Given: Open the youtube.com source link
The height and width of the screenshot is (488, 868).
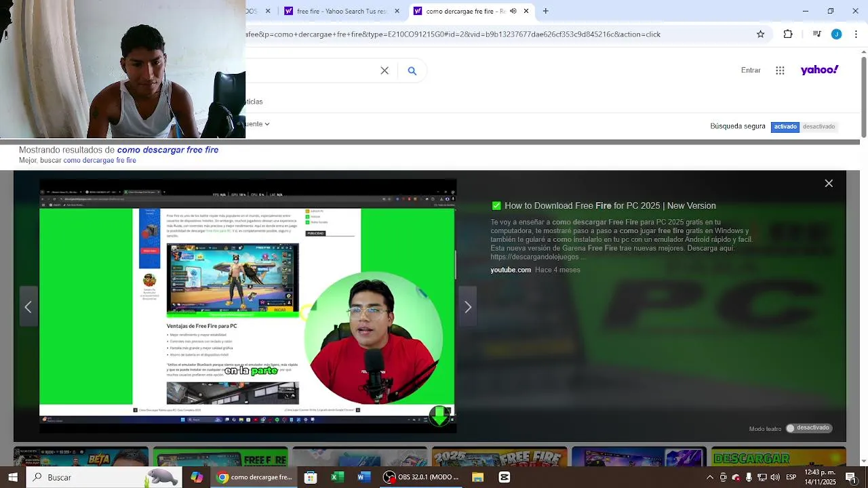Looking at the screenshot, I should click(x=511, y=270).
